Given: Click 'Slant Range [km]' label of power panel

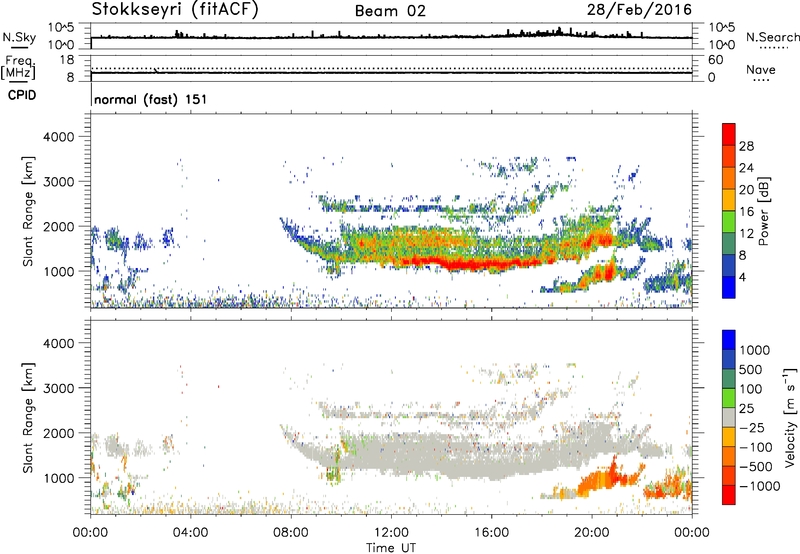Looking at the screenshot, I should 28,211.
